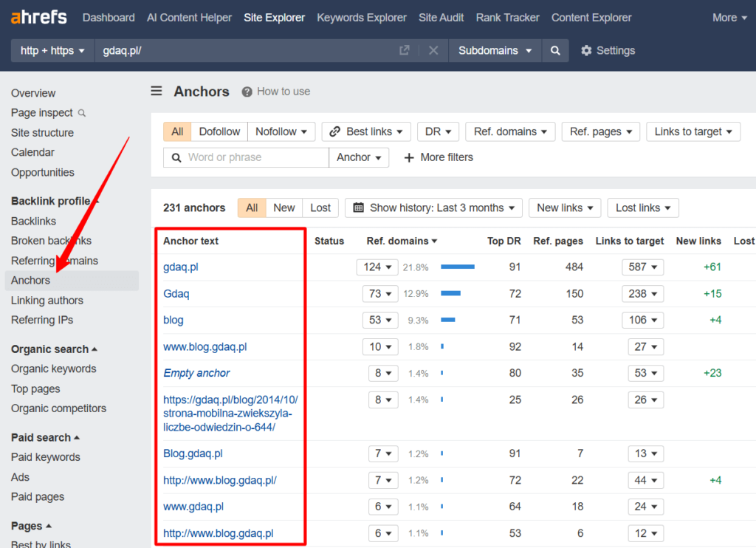Click the Ahrefs logo
Image resolution: width=756 pixels, height=548 pixels.
click(x=38, y=17)
